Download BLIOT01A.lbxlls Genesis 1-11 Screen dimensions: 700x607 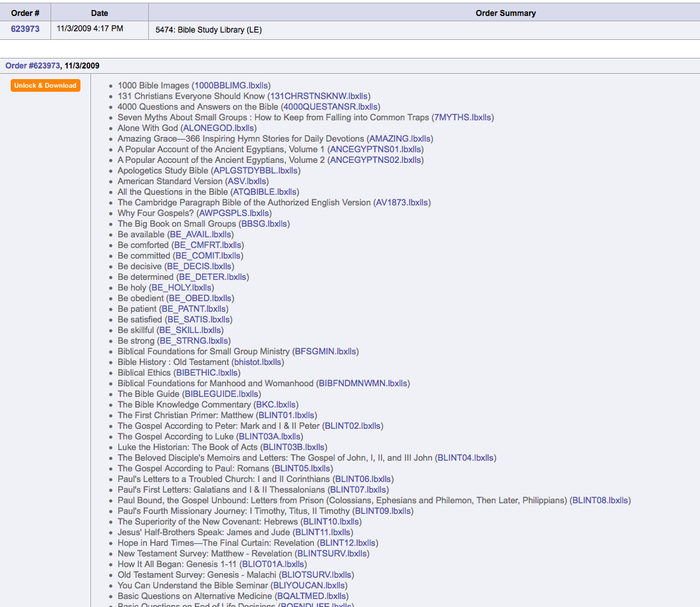273,564
